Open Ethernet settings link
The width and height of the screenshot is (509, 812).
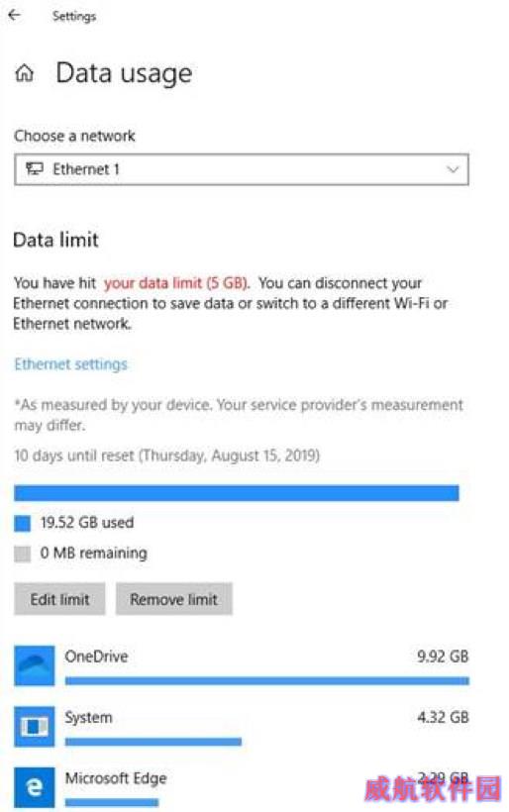[71, 364]
